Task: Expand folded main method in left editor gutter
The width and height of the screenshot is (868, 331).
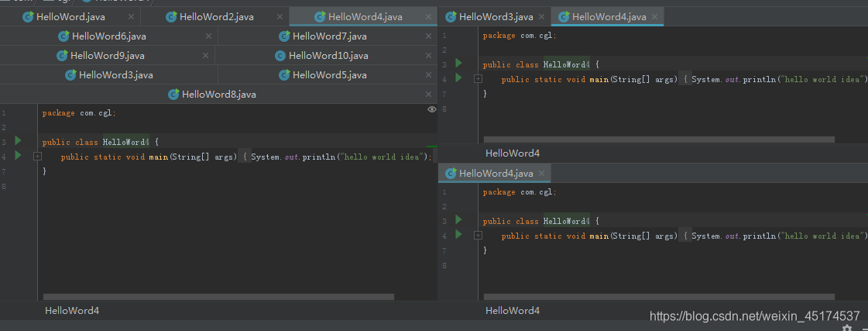Action: click(38, 157)
